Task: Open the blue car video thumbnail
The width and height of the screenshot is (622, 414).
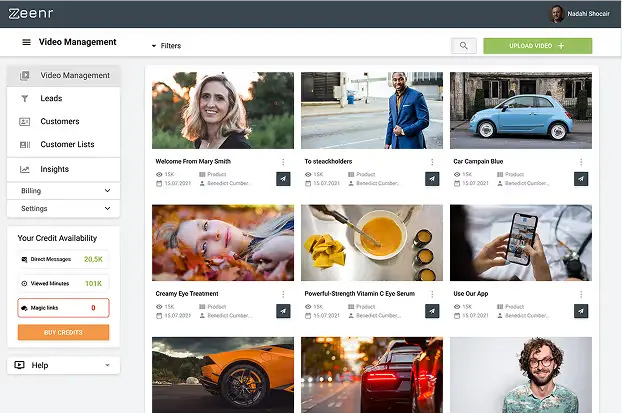Action: (521, 110)
